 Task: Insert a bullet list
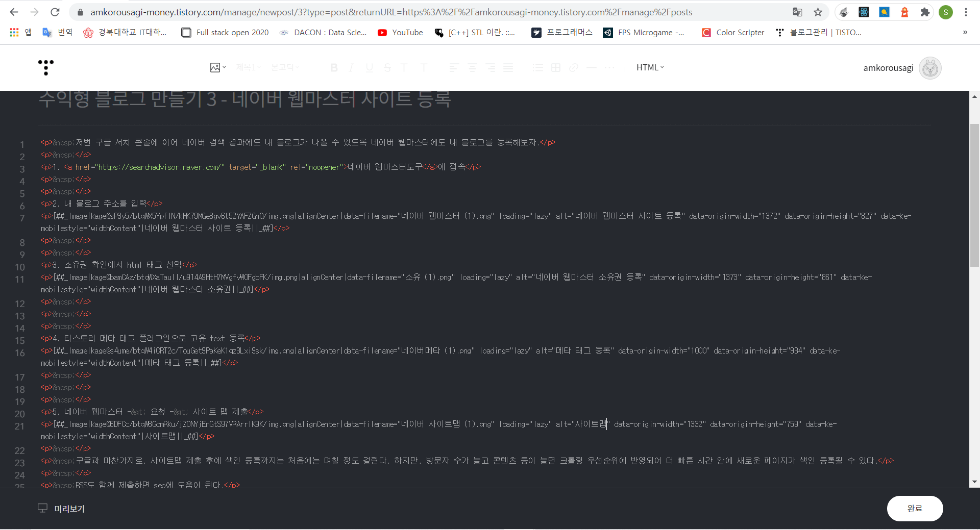point(538,67)
